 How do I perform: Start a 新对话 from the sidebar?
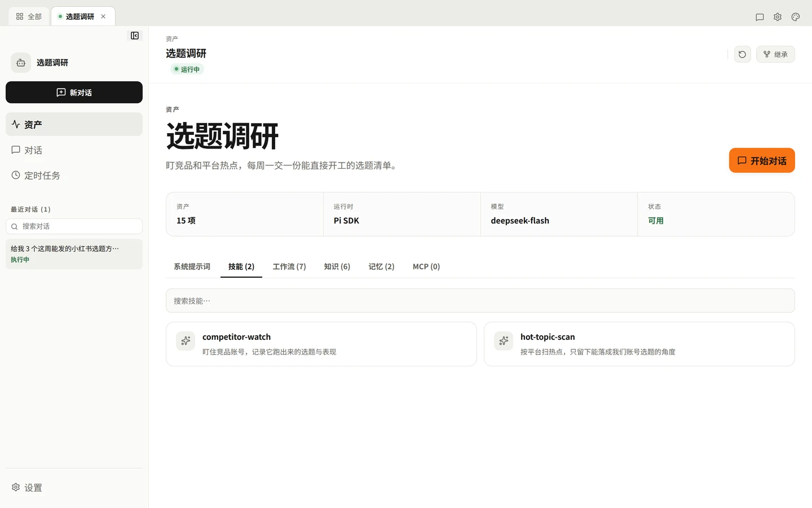pyautogui.click(x=74, y=93)
